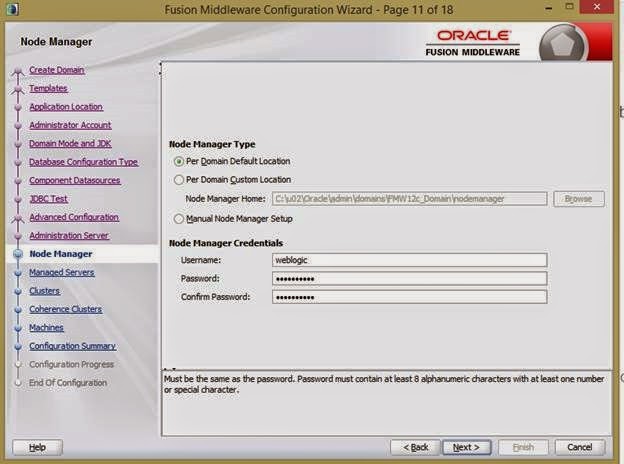Click the Administration Server step bullet icon

coord(18,236)
